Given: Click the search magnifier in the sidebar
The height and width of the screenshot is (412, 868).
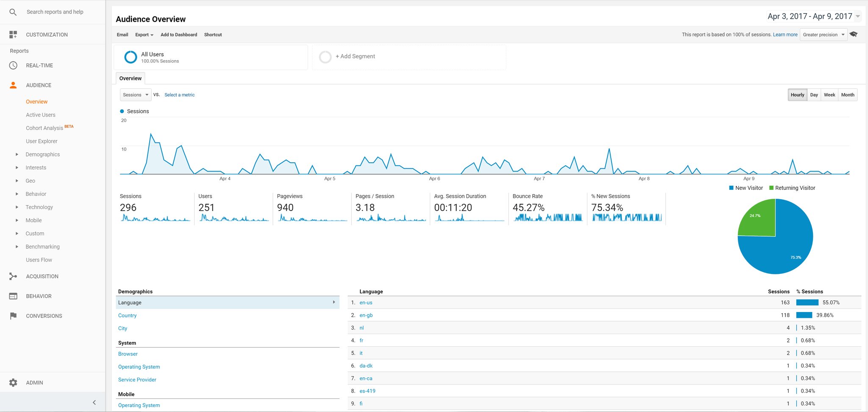Looking at the screenshot, I should [x=13, y=11].
